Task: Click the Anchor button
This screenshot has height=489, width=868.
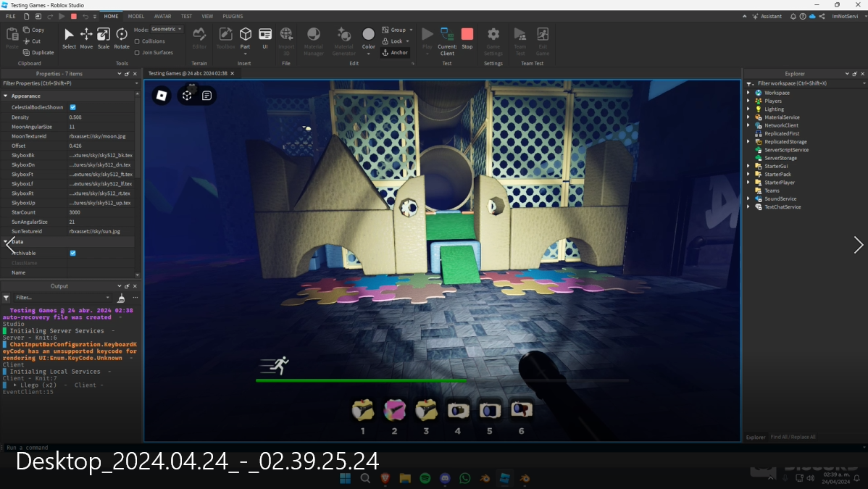Action: pyautogui.click(x=396, y=53)
